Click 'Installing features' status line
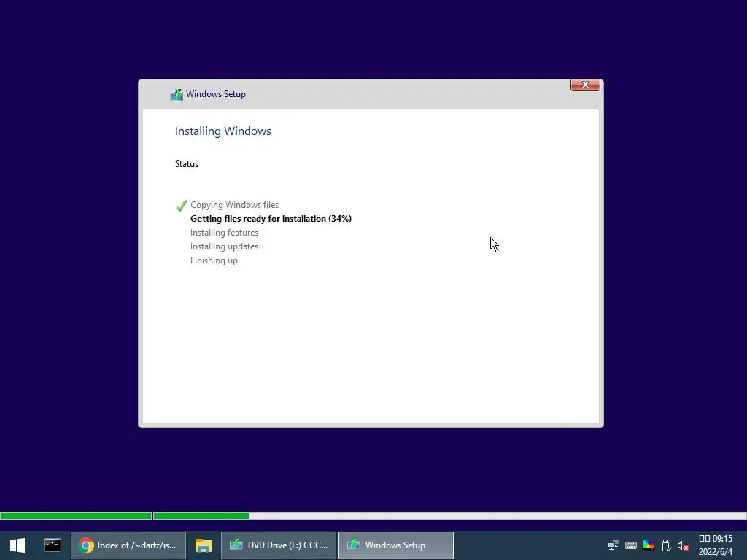 [224, 233]
